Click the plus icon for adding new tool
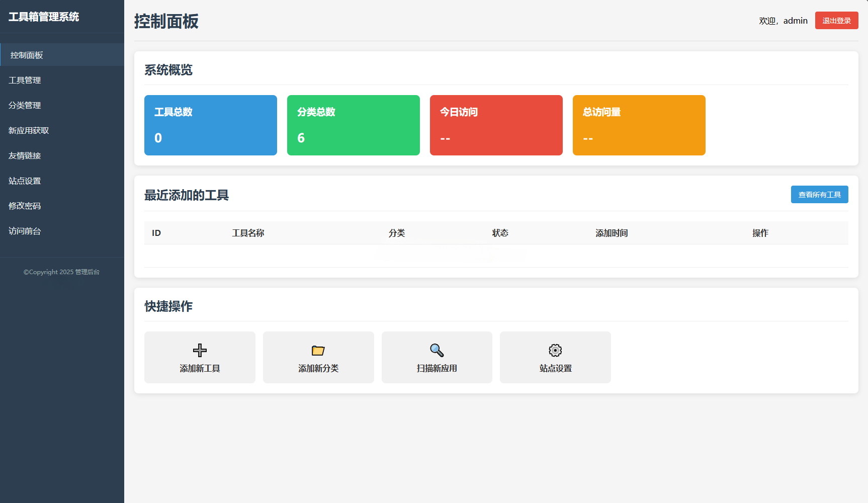The height and width of the screenshot is (503, 868). tap(200, 350)
